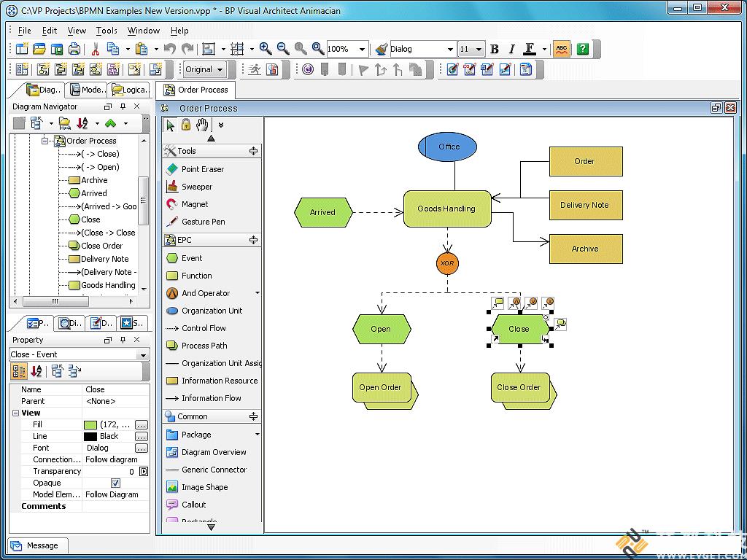
Task: Click the Name property value field
Action: (116, 389)
